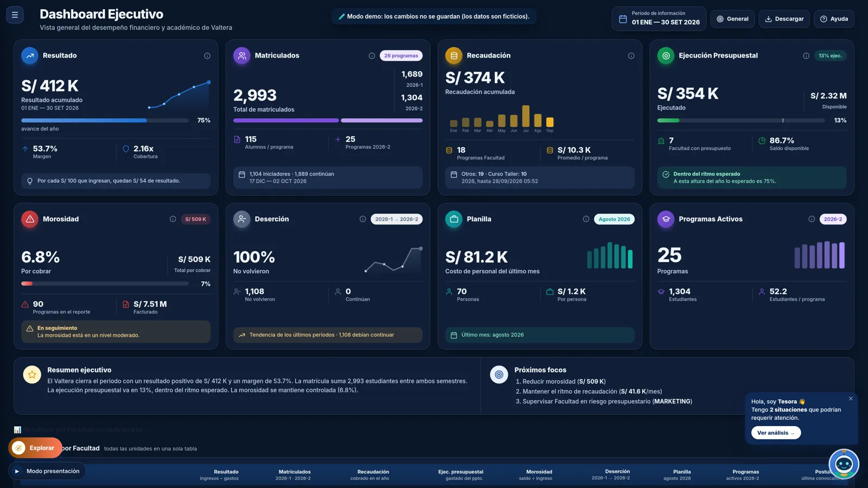Click the Planilla briefcase icon

(x=454, y=219)
